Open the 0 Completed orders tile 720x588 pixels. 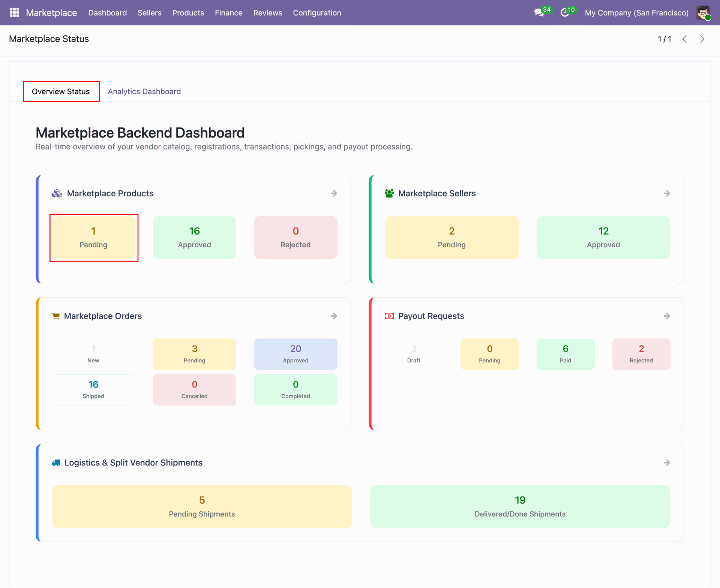pos(295,390)
